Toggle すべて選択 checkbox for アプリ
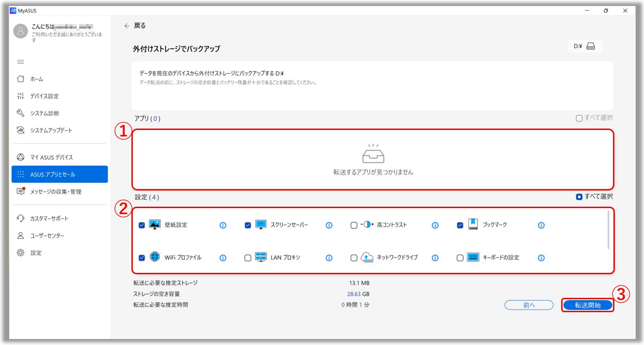Viewport: 644px width, 345px height. 579,118
